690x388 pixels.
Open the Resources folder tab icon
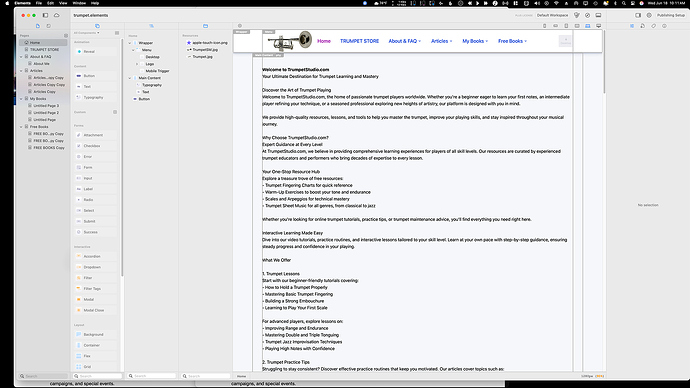[x=205, y=26]
